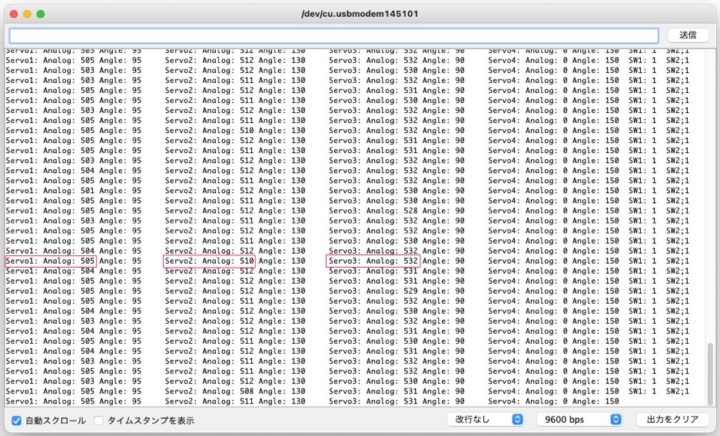
Task: Click the /dev/cu.usbmodem145101 window title
Action: [x=359, y=15]
